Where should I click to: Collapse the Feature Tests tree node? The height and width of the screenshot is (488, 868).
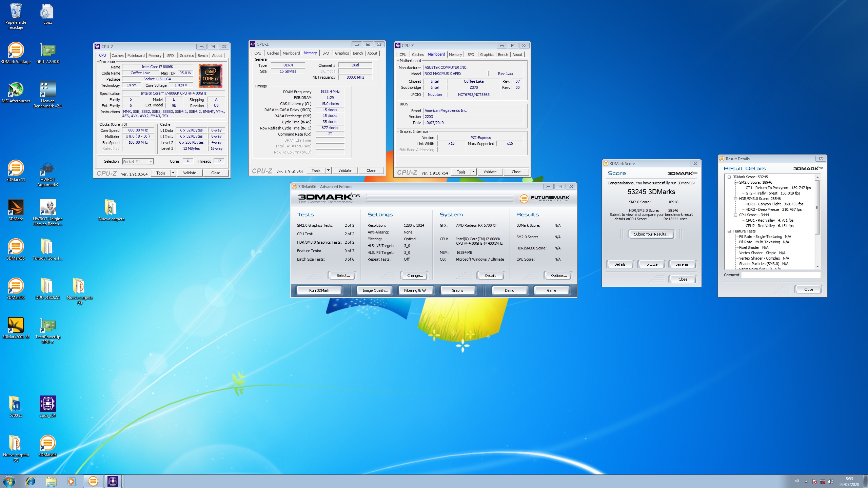(x=729, y=231)
